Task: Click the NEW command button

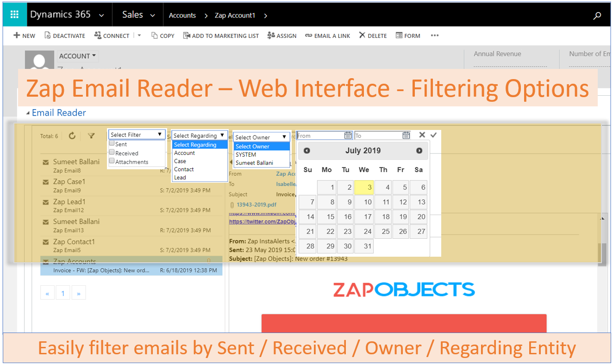Action: point(24,36)
